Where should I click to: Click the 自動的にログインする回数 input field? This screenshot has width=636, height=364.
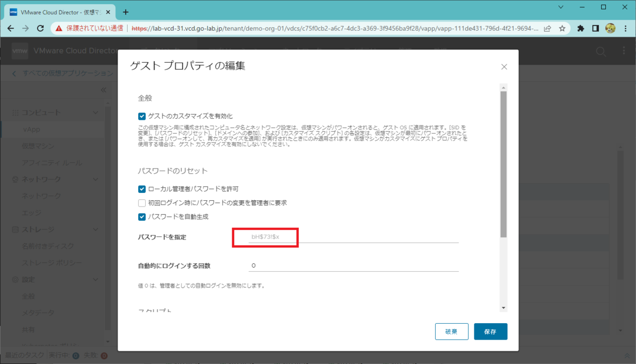(354, 265)
